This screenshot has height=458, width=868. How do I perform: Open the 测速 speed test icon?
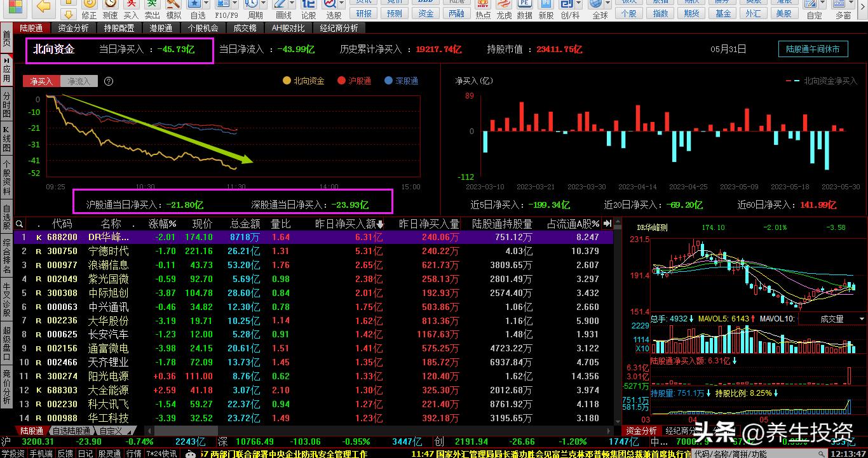pos(110,10)
